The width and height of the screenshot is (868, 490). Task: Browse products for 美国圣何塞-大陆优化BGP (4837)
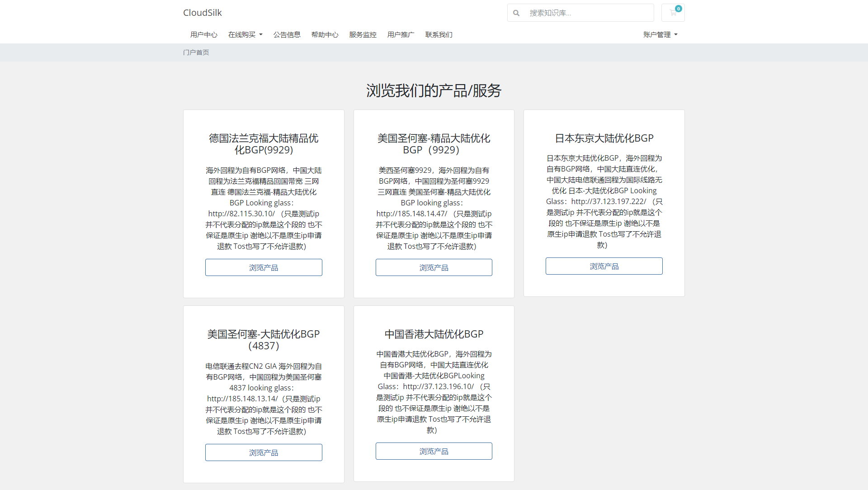click(264, 452)
